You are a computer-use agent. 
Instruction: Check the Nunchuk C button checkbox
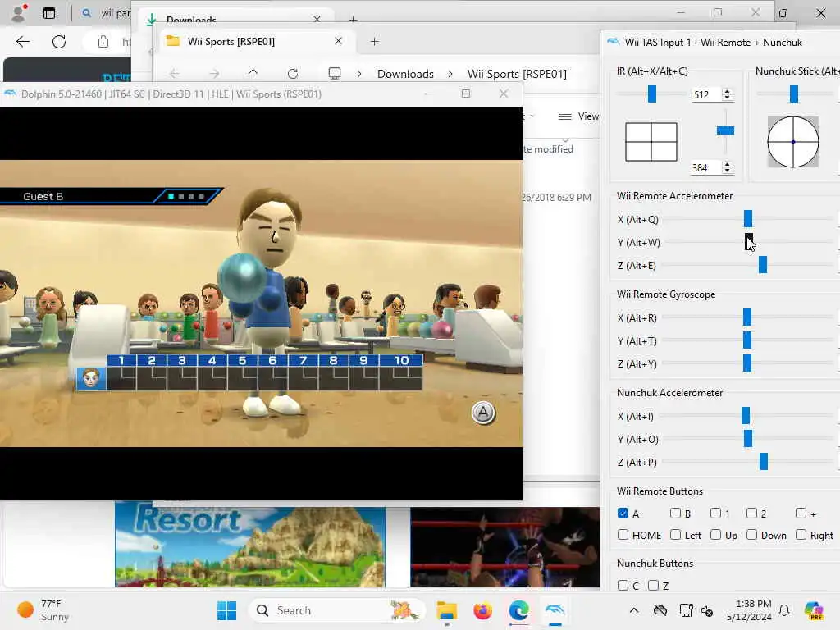(x=623, y=585)
